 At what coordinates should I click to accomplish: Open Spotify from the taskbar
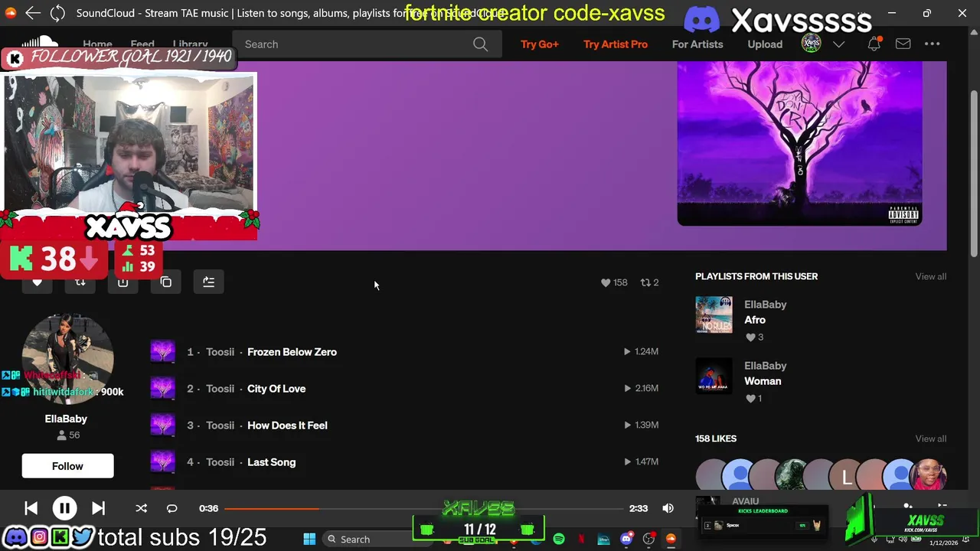click(559, 540)
